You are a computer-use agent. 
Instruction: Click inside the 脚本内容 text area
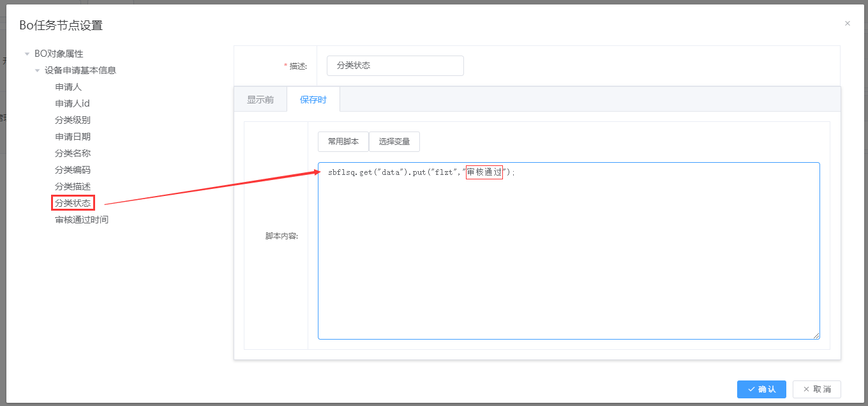[569, 251]
